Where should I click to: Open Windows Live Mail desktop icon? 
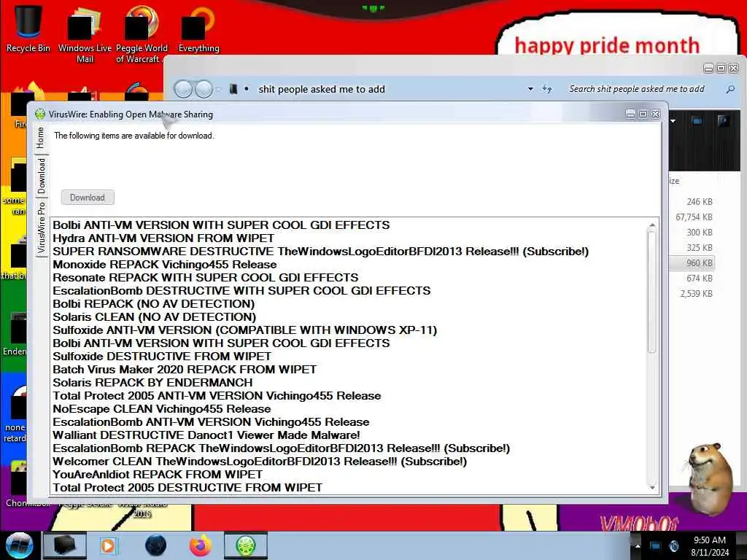point(85,34)
